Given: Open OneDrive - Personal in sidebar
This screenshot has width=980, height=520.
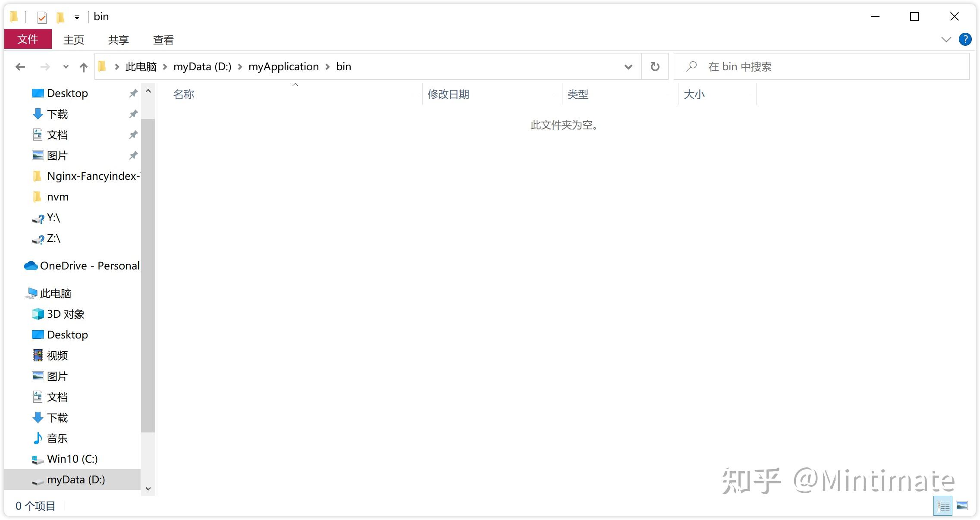Looking at the screenshot, I should point(89,266).
